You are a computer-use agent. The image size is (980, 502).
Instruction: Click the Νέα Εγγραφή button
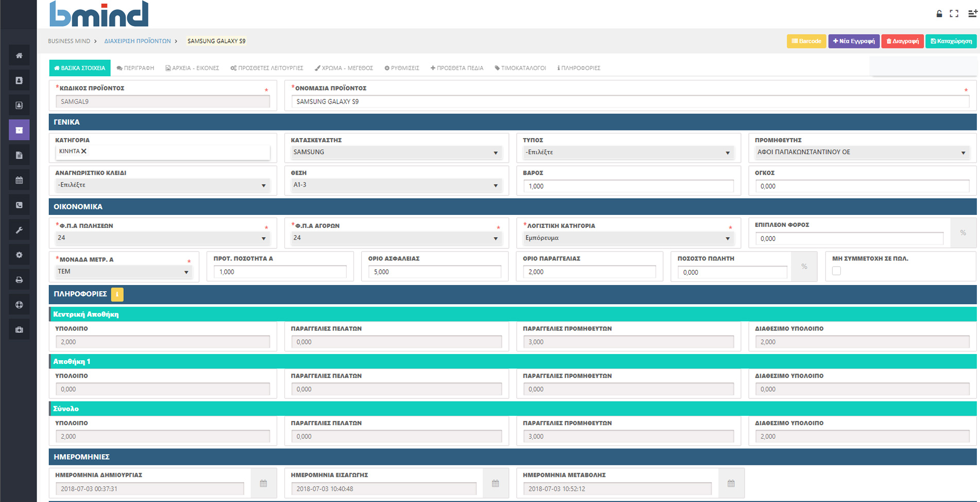tap(854, 41)
